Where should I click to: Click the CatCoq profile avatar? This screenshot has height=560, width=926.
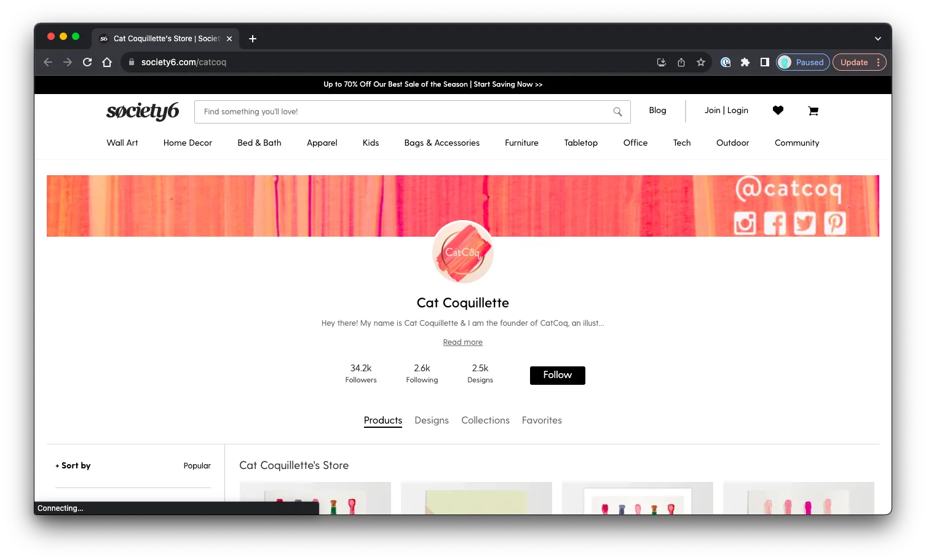[463, 252]
